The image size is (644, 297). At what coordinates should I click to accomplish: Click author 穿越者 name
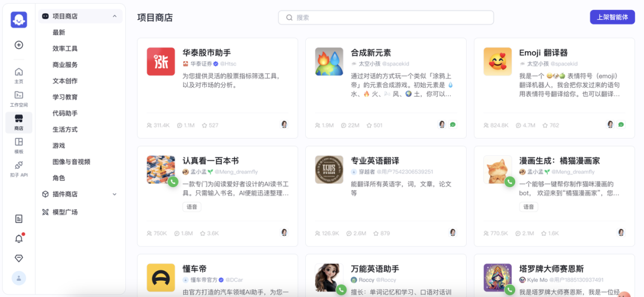(x=366, y=172)
